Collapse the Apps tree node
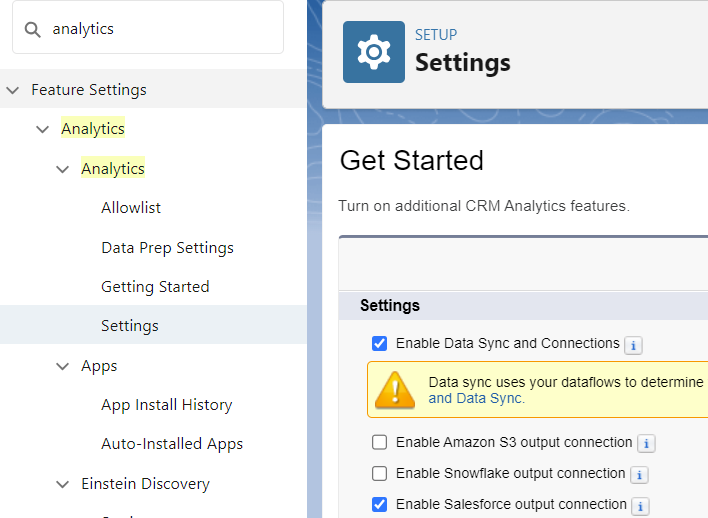Image resolution: width=708 pixels, height=518 pixels. (63, 366)
